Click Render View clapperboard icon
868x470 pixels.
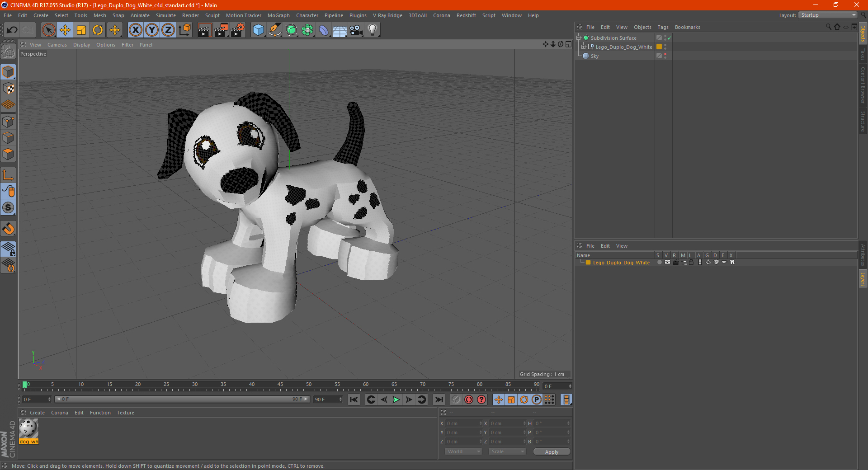[x=204, y=30]
